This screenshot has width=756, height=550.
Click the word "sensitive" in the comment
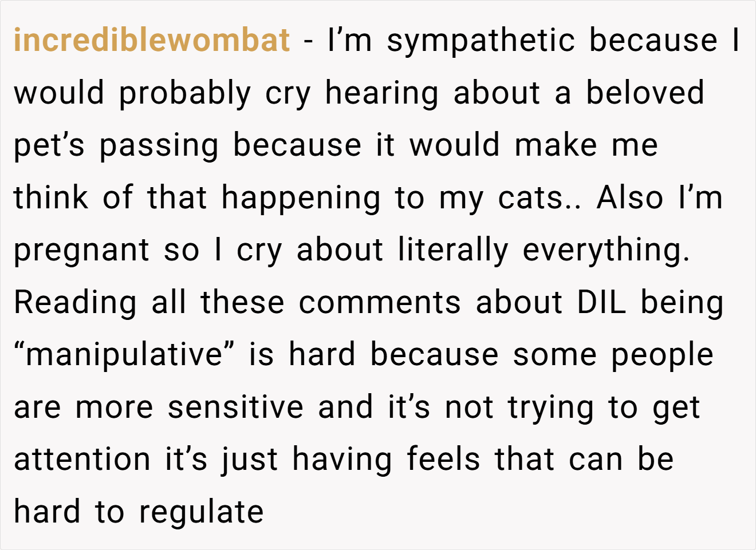[x=235, y=407]
